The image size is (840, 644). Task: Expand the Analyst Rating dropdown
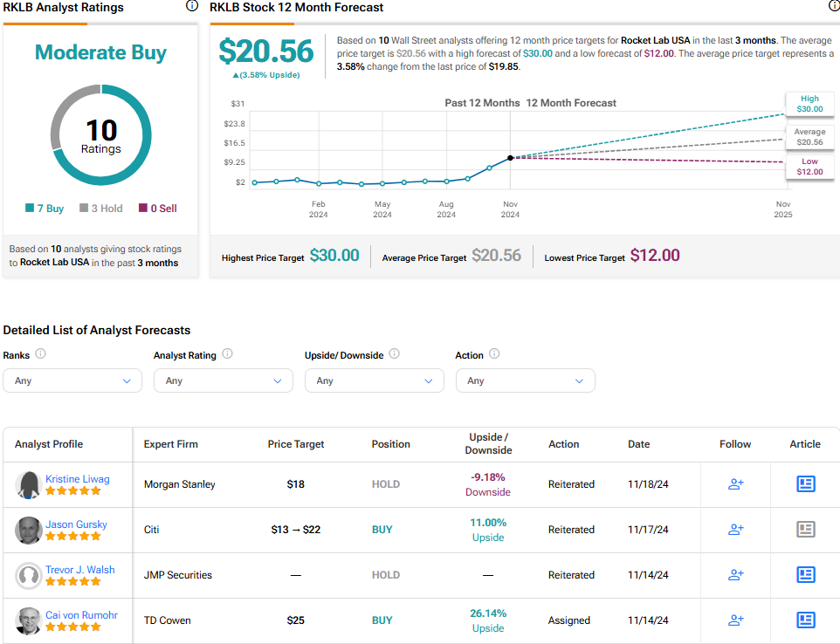(224, 380)
